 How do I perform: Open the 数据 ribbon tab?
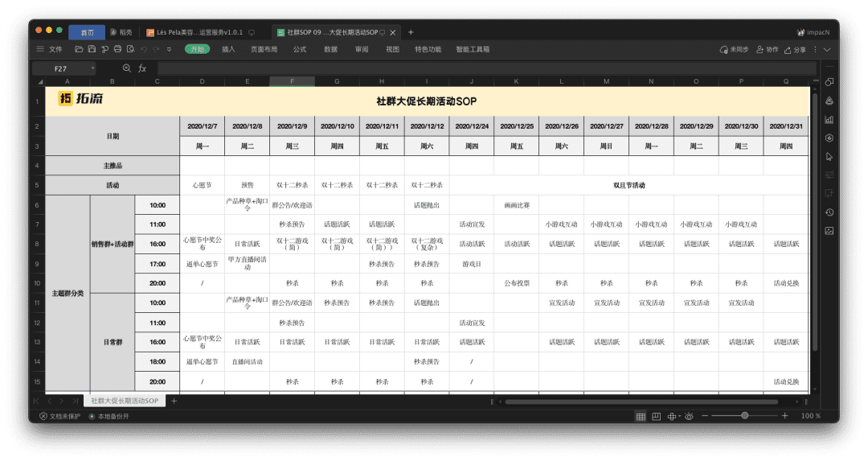(330, 49)
